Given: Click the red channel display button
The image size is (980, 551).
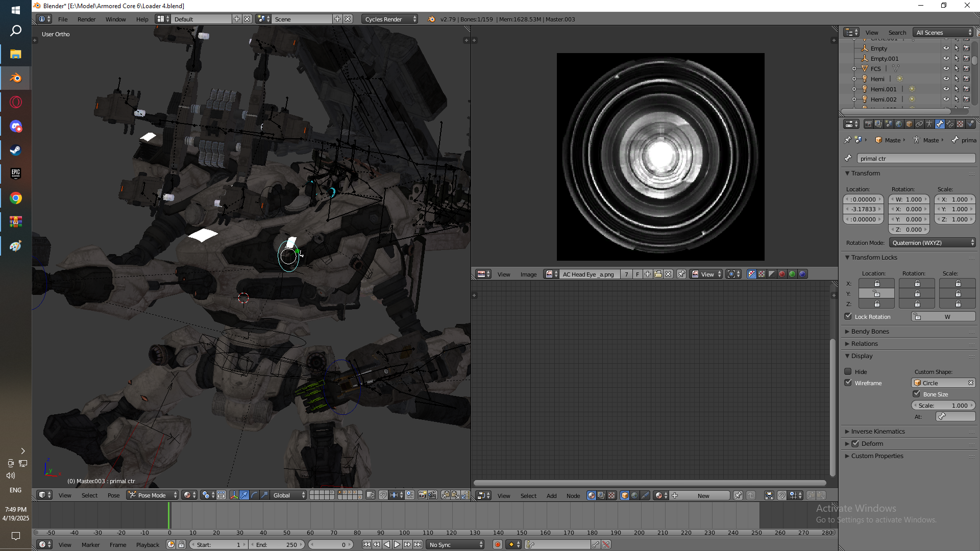Looking at the screenshot, I should [782, 274].
